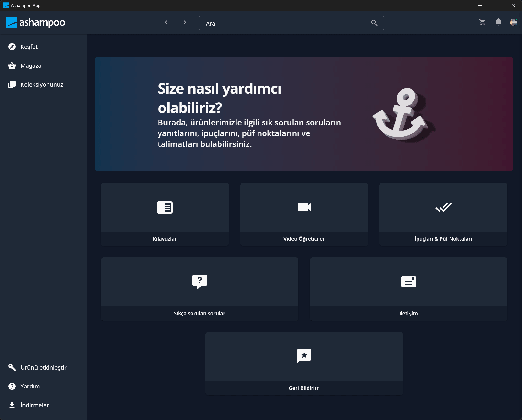Open the İletişim card
Image resolution: width=522 pixels, height=420 pixels.
(408, 289)
